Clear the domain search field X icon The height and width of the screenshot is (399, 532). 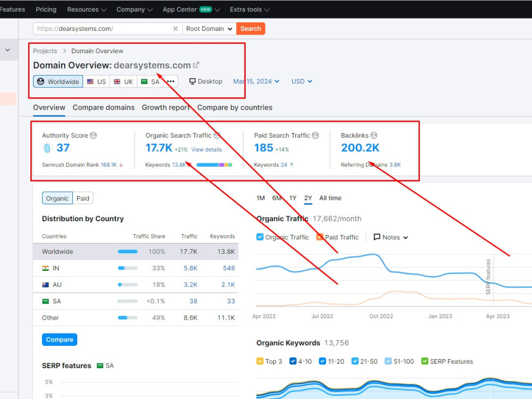coord(176,29)
